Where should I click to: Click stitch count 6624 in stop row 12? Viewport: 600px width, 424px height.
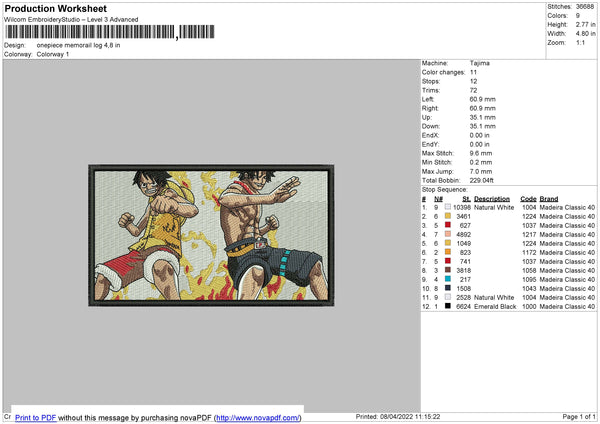pyautogui.click(x=463, y=307)
